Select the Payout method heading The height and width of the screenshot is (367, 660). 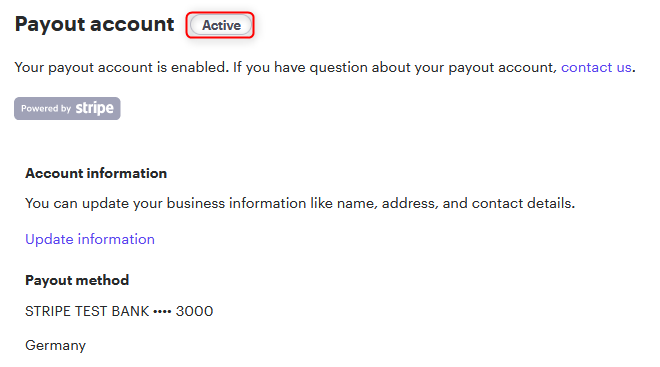pyautogui.click(x=77, y=280)
